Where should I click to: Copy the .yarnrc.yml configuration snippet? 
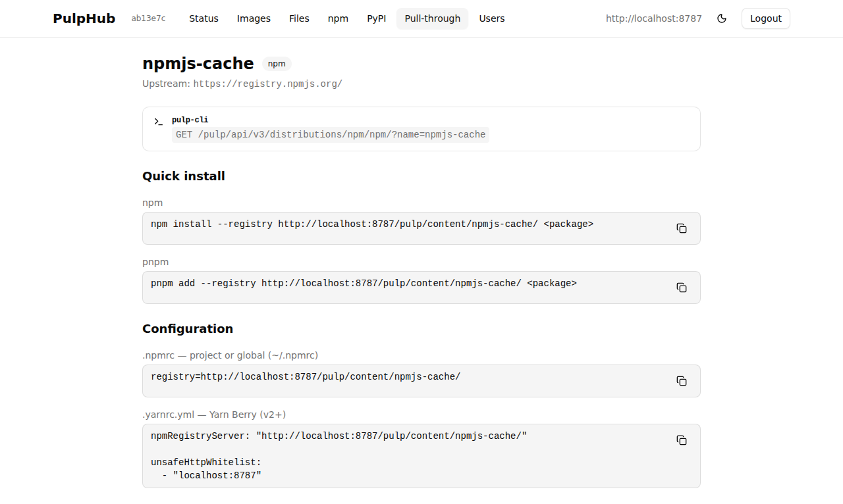point(681,440)
